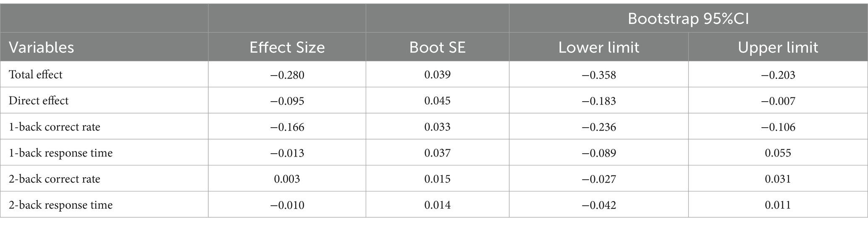
Task: Select upper limit value −0.007
Action: point(778,101)
